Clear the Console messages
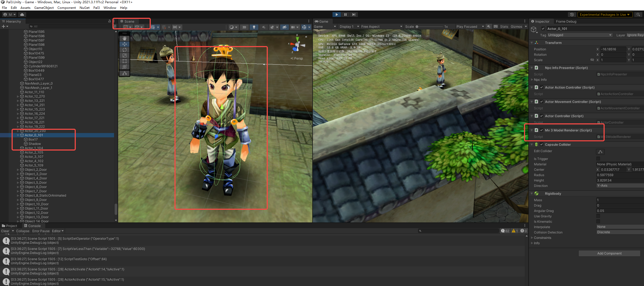 point(5,231)
